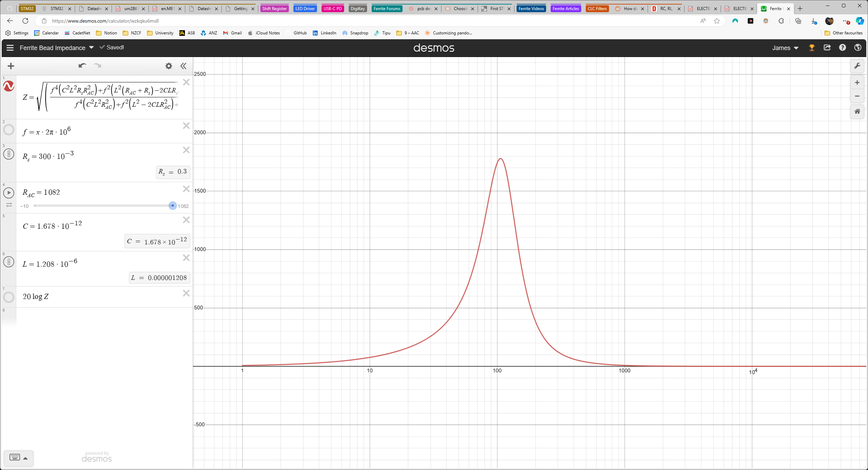Zoom out on the graph
This screenshot has width=868, height=470.
(857, 96)
